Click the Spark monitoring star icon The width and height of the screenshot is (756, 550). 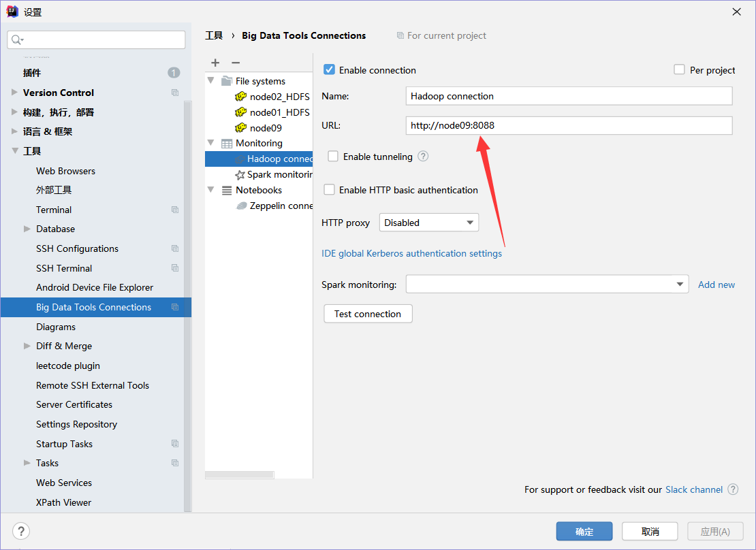pos(240,174)
